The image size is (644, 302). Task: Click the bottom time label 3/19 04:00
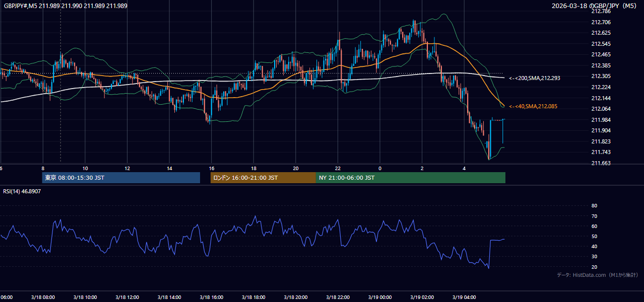point(464,297)
